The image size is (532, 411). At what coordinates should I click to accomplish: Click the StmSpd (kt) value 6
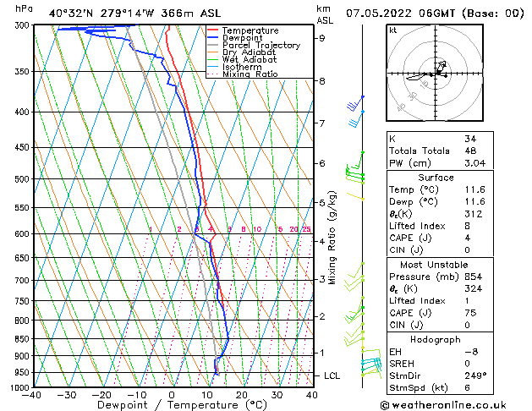coord(467,388)
